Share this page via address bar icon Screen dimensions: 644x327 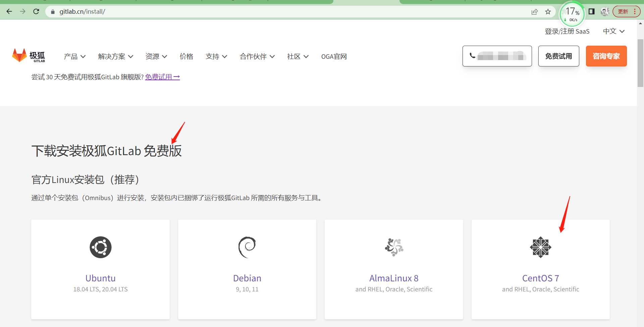(535, 12)
